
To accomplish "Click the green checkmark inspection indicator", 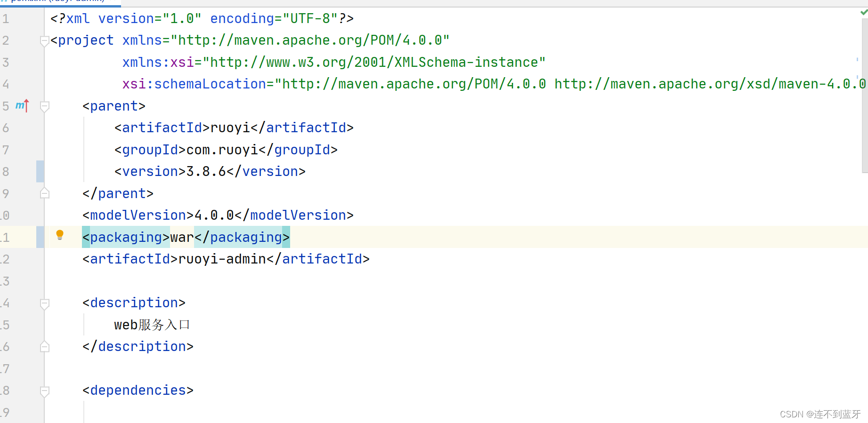I will click(x=864, y=12).
